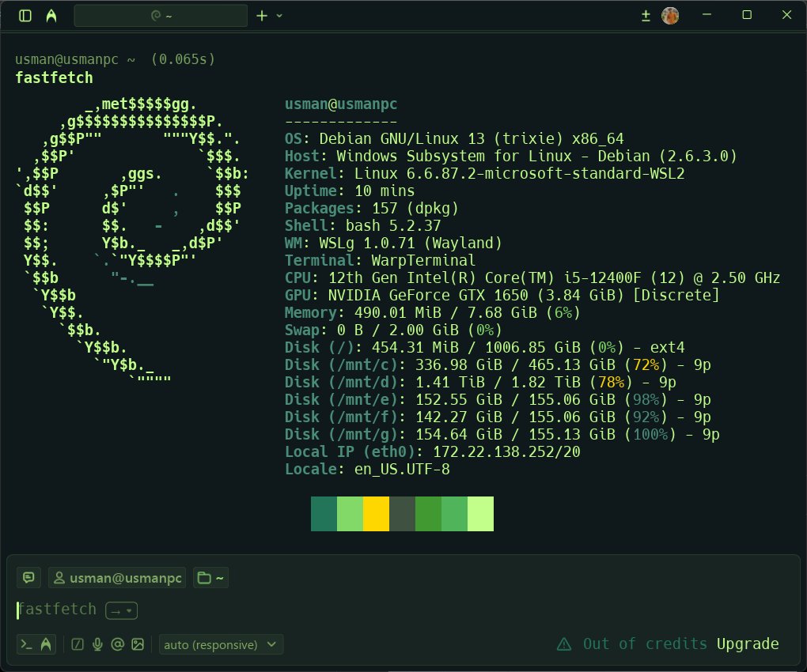Click the 'usman@usmanpc' title in fastfetch output
Viewport: 807px width, 672px height.
pos(341,104)
